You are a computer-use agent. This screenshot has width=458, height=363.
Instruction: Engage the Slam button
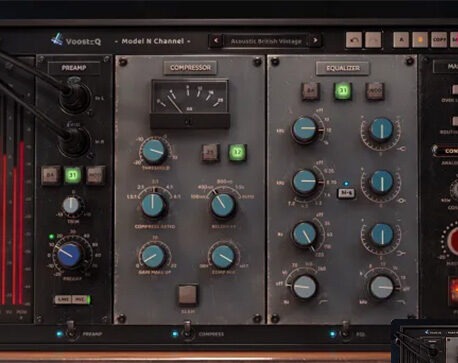click(188, 295)
